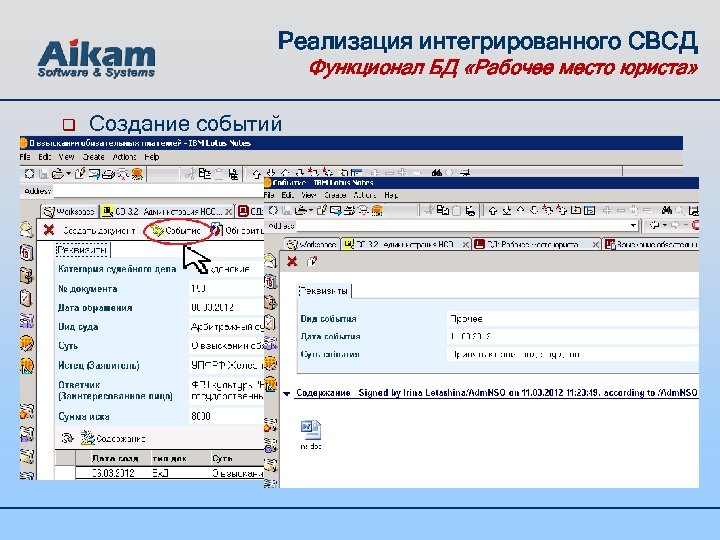Open Actions menu in the Событие window
Image resolution: width=720 pixels, height=540 pixels.
click(365, 195)
